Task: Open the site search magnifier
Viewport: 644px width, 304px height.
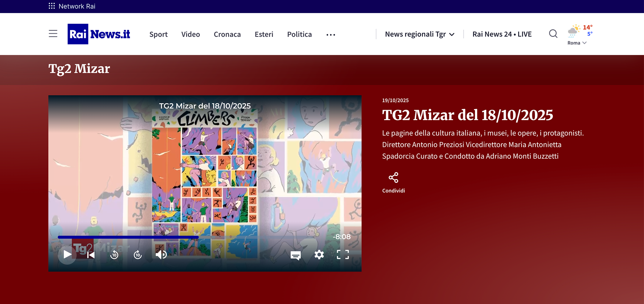Action: click(x=553, y=34)
